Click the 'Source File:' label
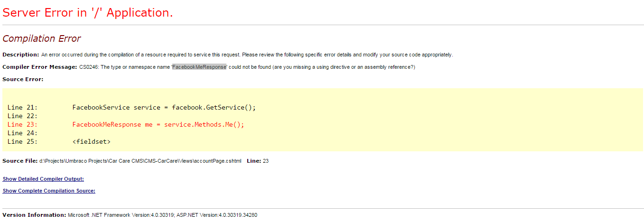 tap(20, 161)
